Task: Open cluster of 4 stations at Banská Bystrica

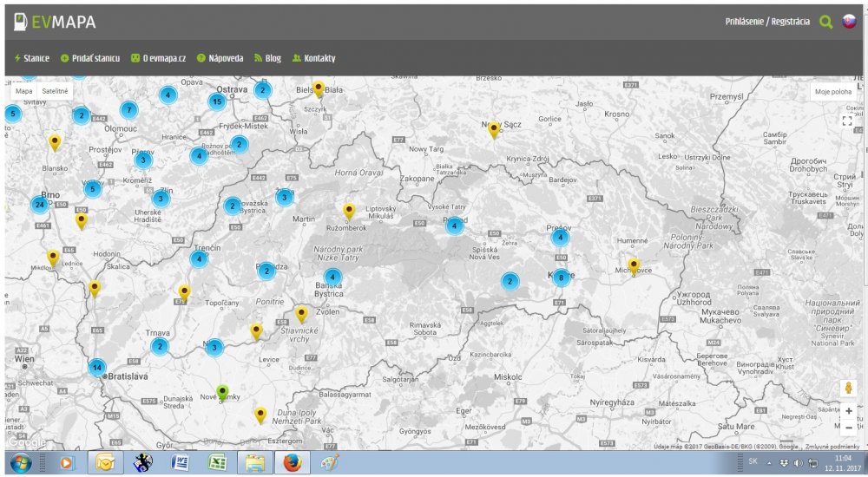Action: pos(332,278)
